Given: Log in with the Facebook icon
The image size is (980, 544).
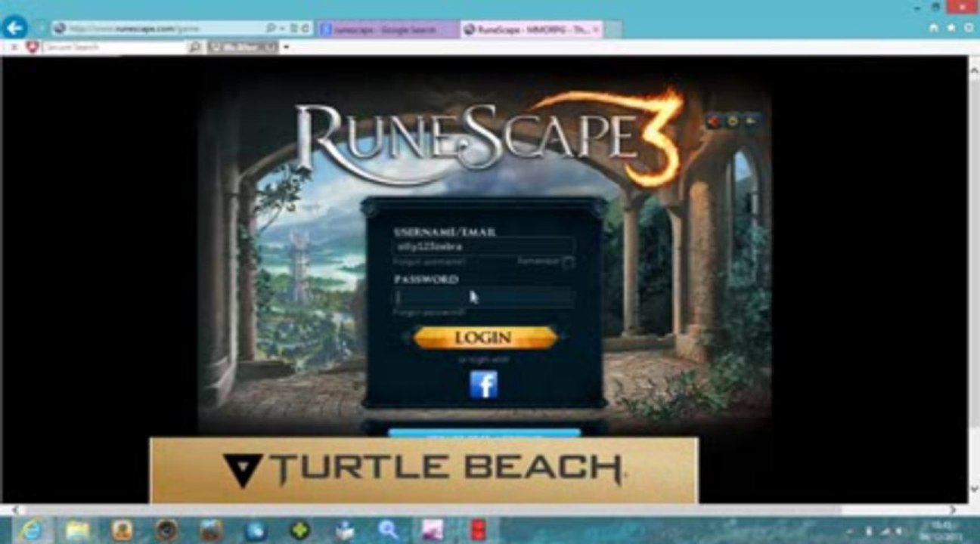Looking at the screenshot, I should [x=484, y=385].
